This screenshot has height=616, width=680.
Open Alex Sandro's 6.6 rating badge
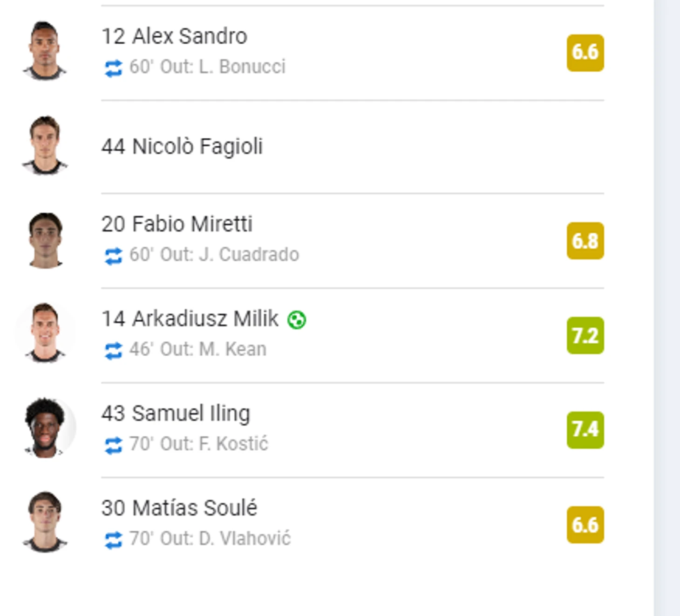click(x=585, y=53)
